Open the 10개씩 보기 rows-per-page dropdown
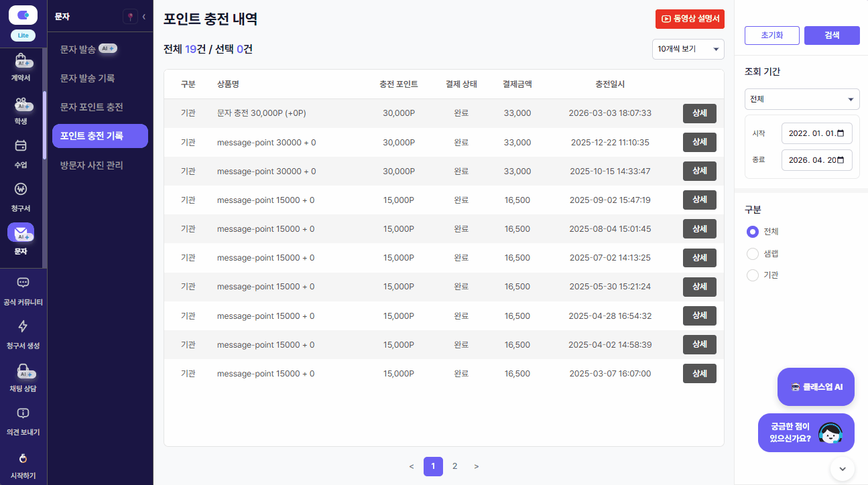Image resolution: width=868 pixels, height=485 pixels. coord(688,49)
